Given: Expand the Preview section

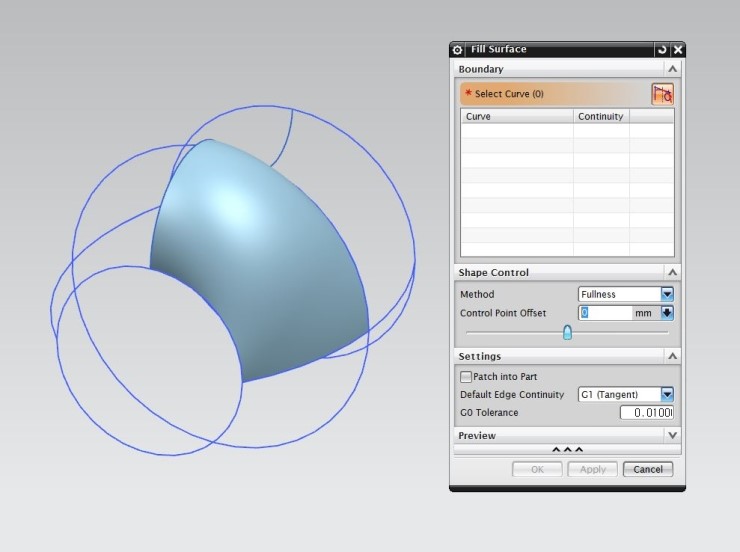Looking at the screenshot, I should (672, 436).
